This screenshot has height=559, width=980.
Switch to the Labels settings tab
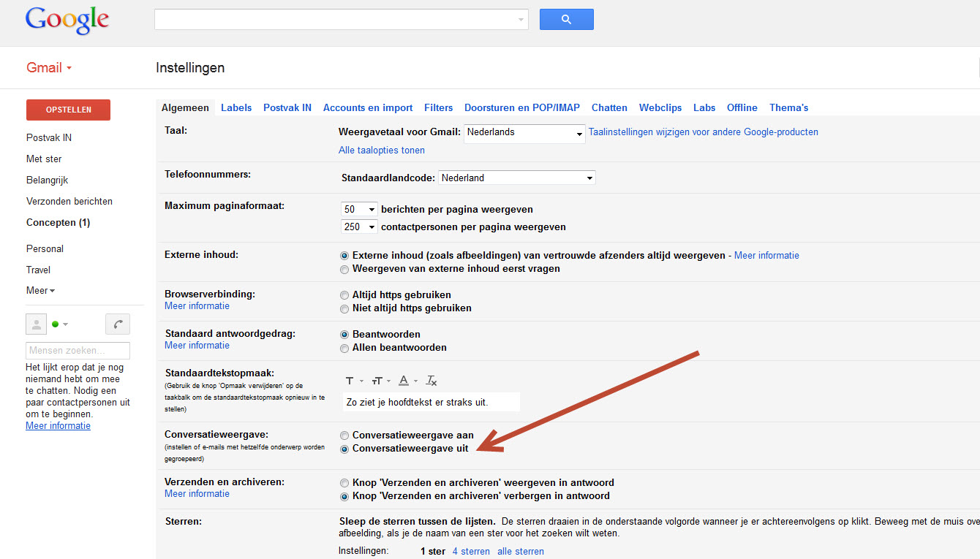pyautogui.click(x=236, y=107)
